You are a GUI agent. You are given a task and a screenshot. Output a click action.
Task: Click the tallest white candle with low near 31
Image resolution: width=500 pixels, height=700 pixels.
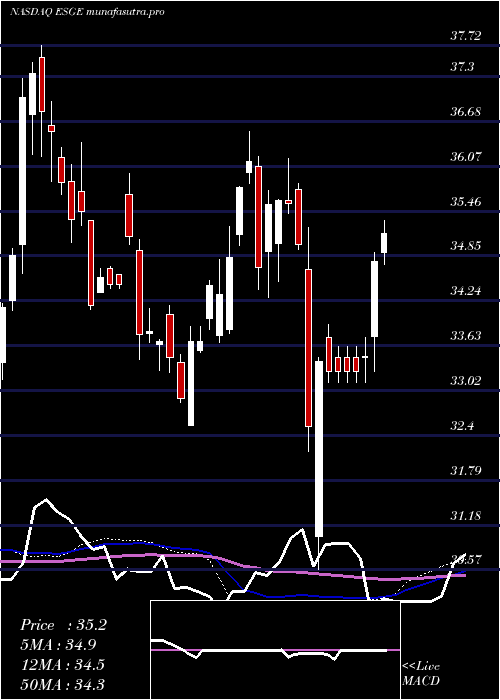(319, 449)
